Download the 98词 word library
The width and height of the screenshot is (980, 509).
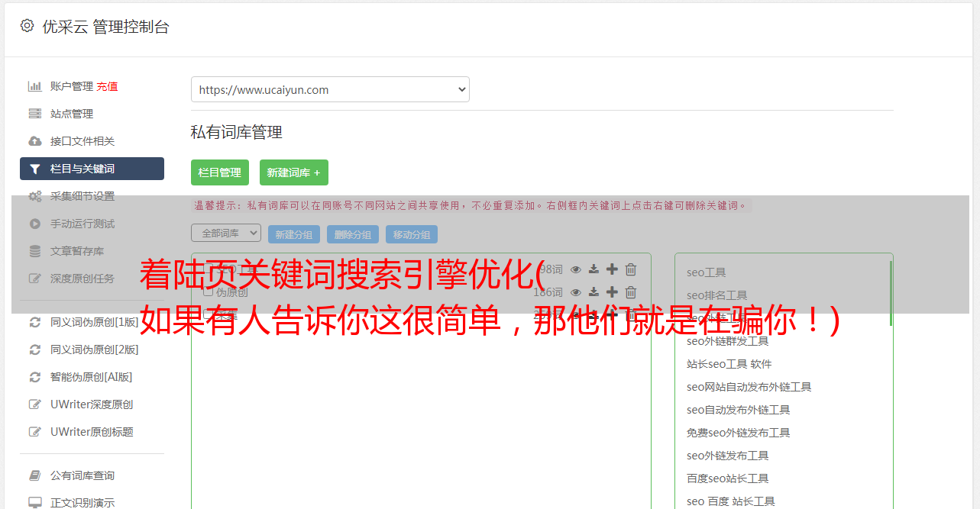[x=593, y=269]
